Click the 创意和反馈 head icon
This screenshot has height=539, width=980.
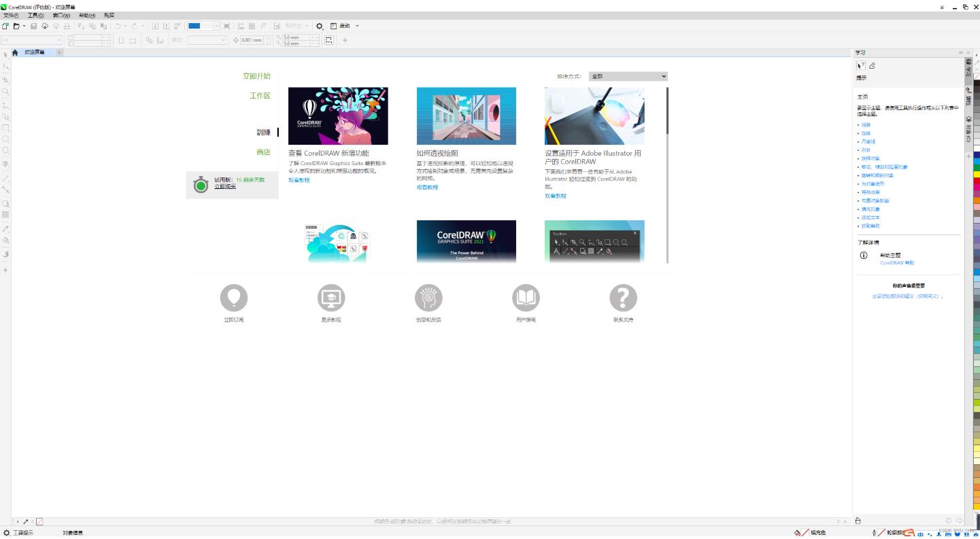tap(428, 298)
